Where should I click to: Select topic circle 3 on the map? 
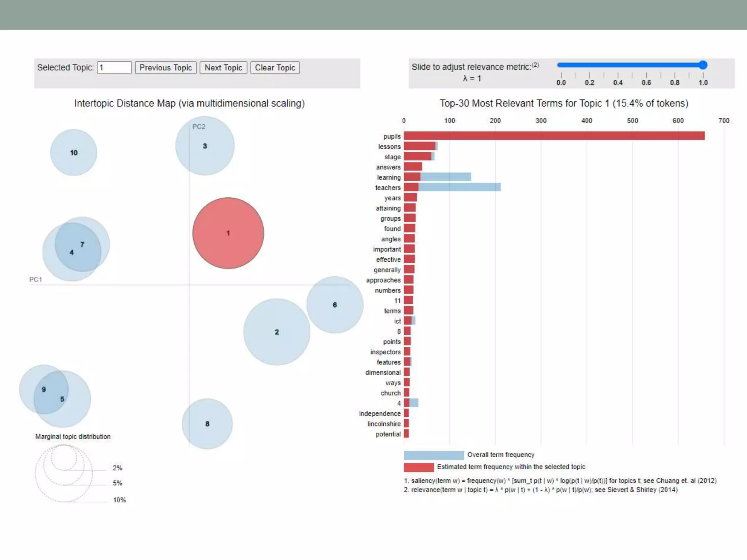(205, 146)
